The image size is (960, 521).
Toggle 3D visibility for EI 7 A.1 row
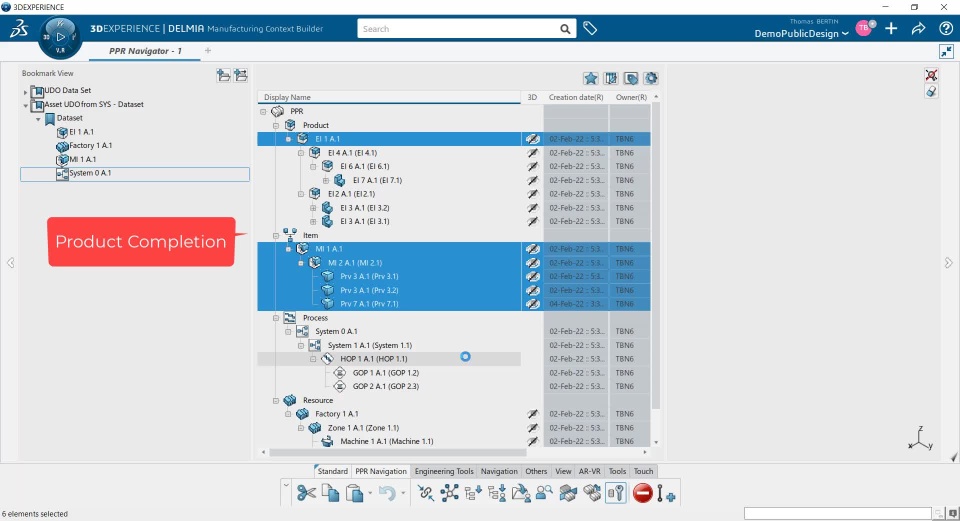pyautogui.click(x=533, y=181)
